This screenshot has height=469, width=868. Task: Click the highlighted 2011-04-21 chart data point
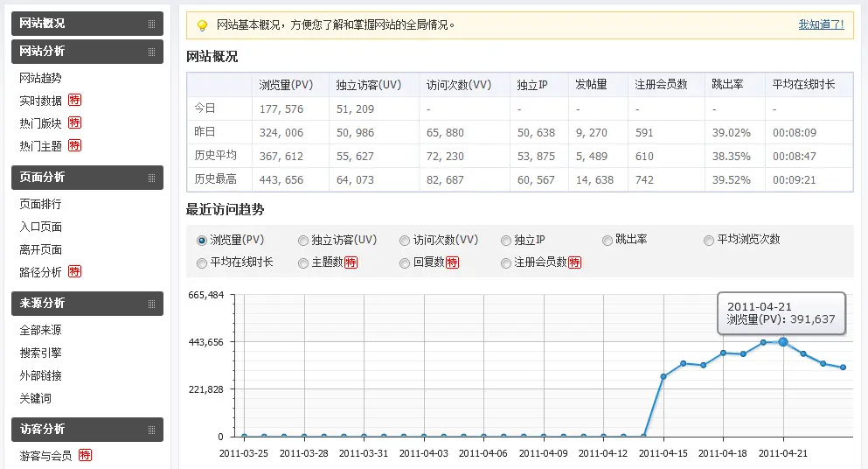pyautogui.click(x=783, y=342)
